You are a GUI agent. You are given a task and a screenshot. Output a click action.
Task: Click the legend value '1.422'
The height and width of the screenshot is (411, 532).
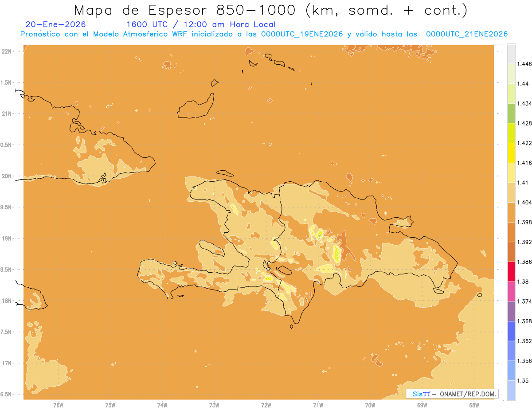(x=524, y=143)
